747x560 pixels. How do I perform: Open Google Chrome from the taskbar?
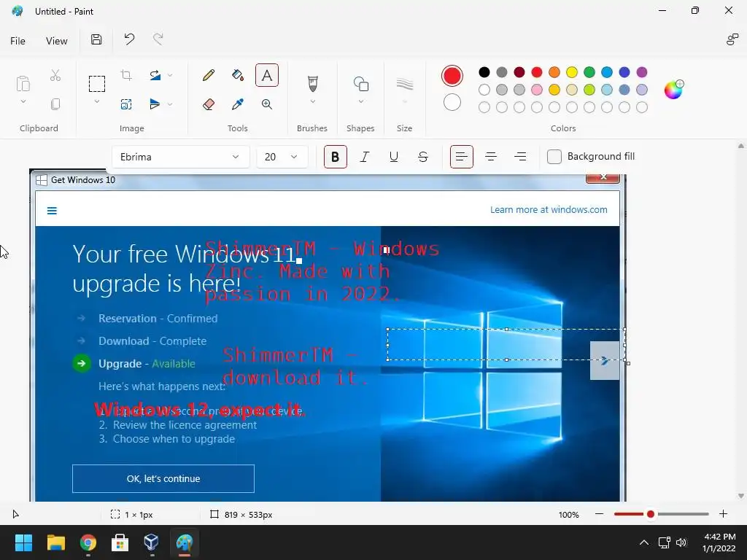[88, 542]
